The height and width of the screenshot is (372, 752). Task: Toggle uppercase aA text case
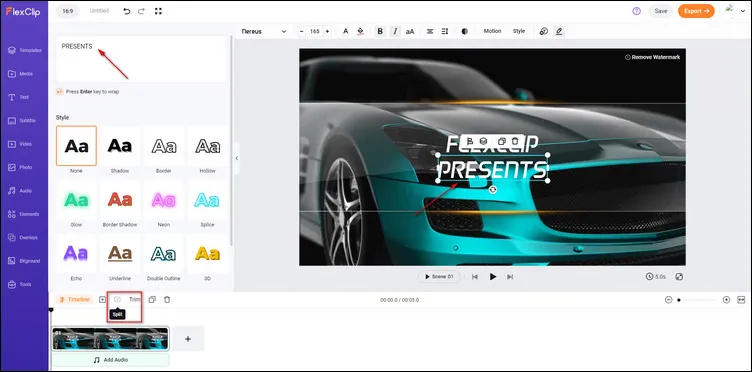coord(410,32)
